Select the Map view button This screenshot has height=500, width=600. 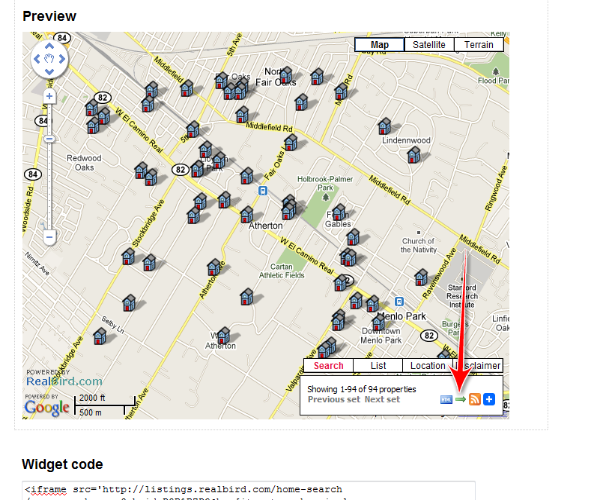(380, 45)
